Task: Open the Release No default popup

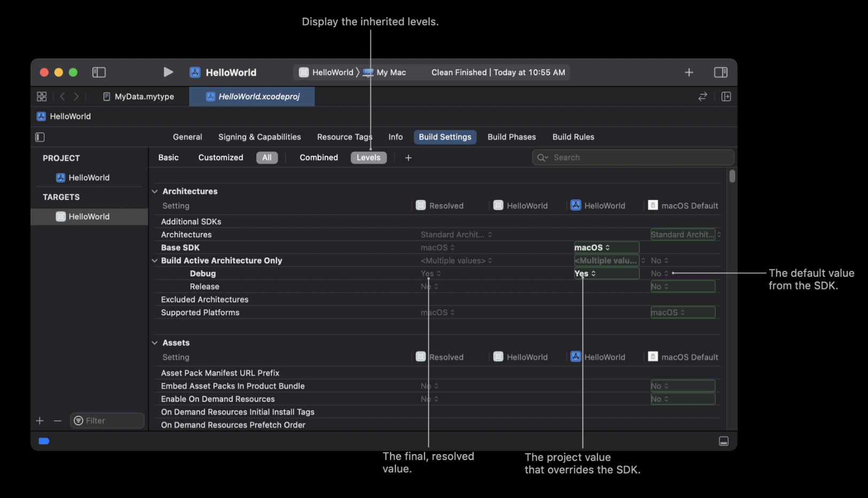Action: pos(683,286)
